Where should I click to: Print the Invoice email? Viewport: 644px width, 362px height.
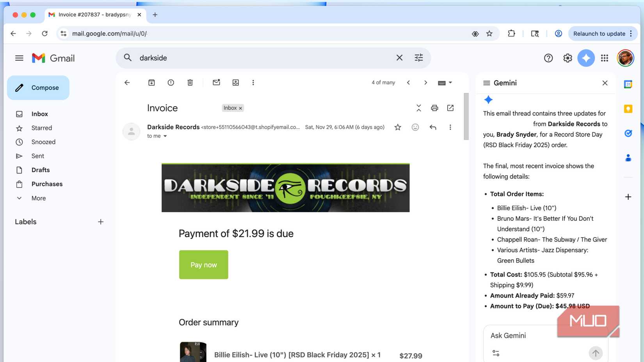(x=434, y=108)
